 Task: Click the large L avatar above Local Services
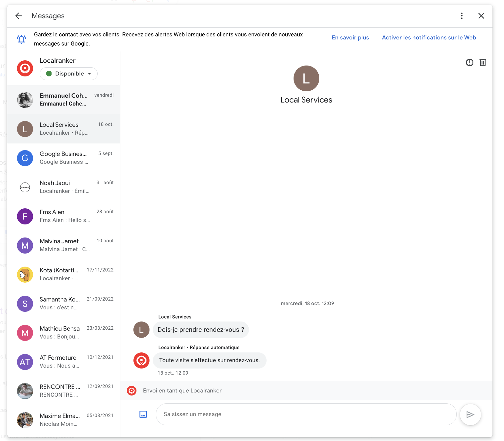[306, 78]
